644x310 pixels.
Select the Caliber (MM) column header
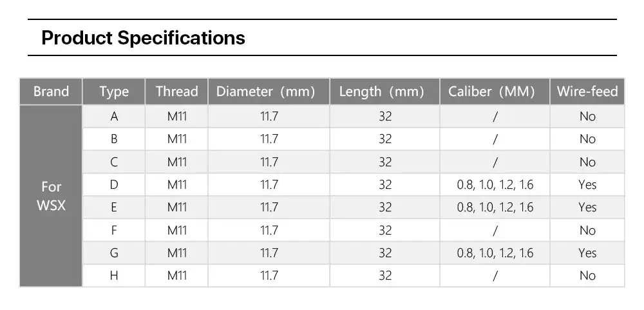point(495,92)
